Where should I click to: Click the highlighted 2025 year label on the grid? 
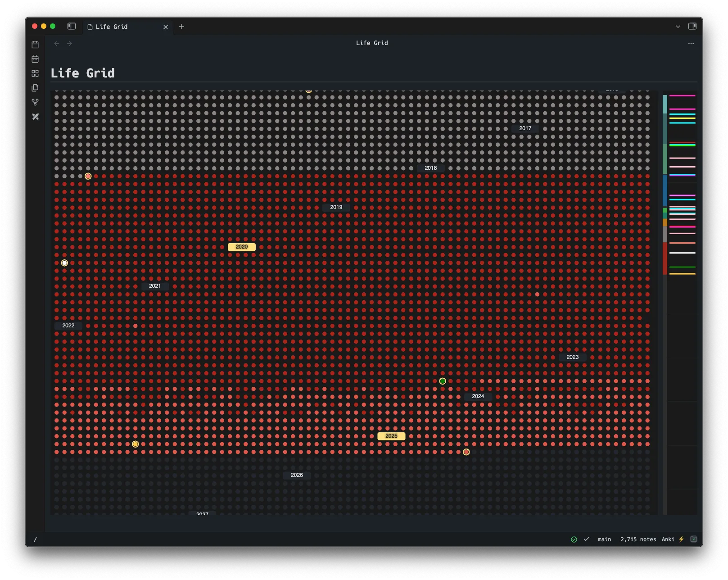click(391, 436)
